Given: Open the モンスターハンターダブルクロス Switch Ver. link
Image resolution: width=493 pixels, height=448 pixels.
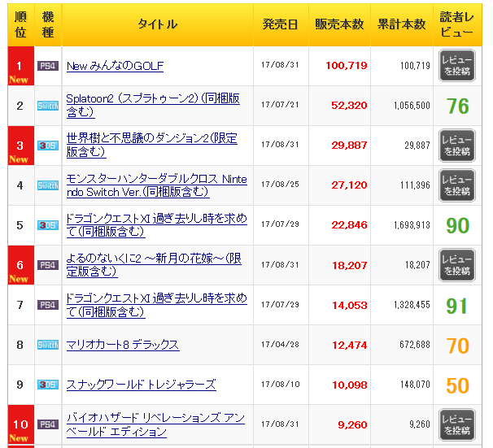Looking at the screenshot, I should pyautogui.click(x=156, y=185).
